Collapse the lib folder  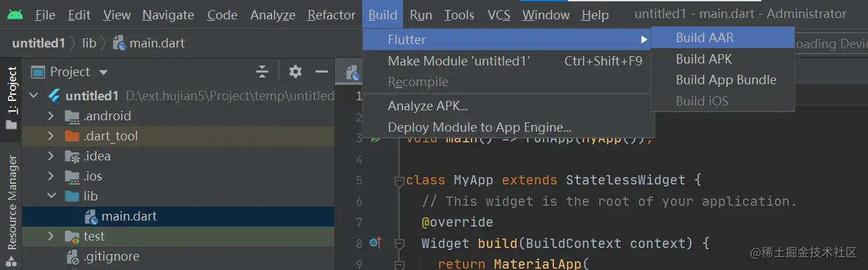51,196
